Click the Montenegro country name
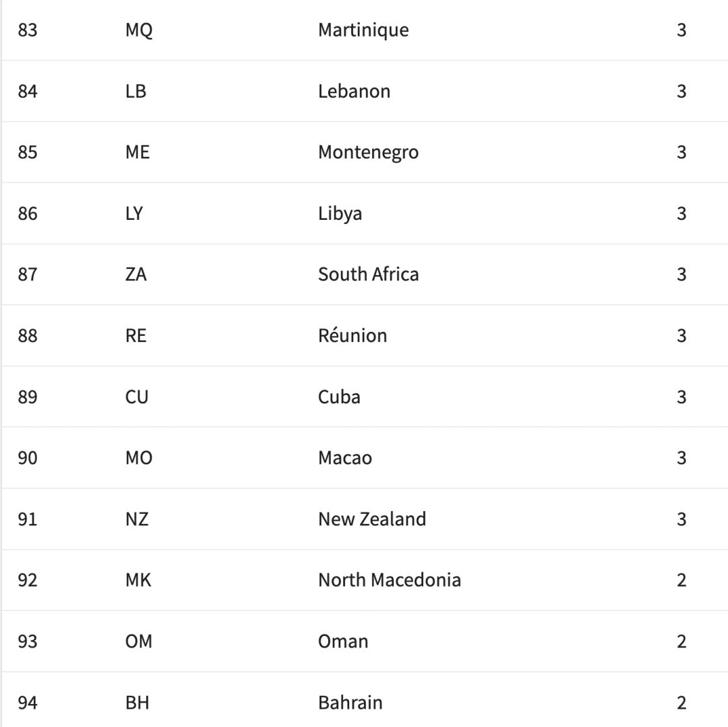The height and width of the screenshot is (727, 728). [368, 152]
